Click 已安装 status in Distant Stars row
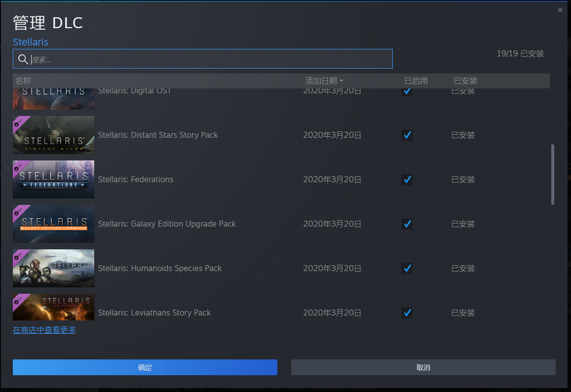The width and height of the screenshot is (571, 392). 463,135
